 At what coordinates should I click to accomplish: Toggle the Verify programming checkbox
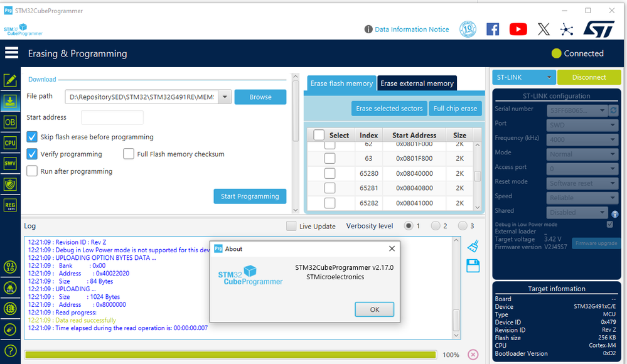(32, 154)
